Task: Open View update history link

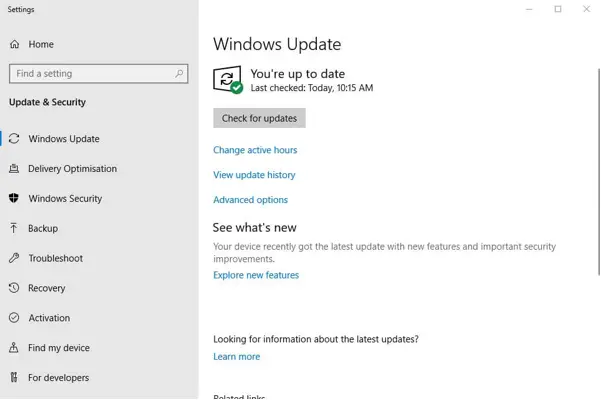Action: tap(255, 175)
